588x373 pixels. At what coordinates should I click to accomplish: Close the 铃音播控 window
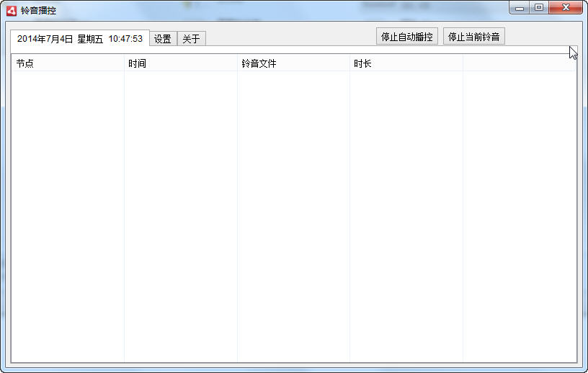pyautogui.click(x=566, y=8)
